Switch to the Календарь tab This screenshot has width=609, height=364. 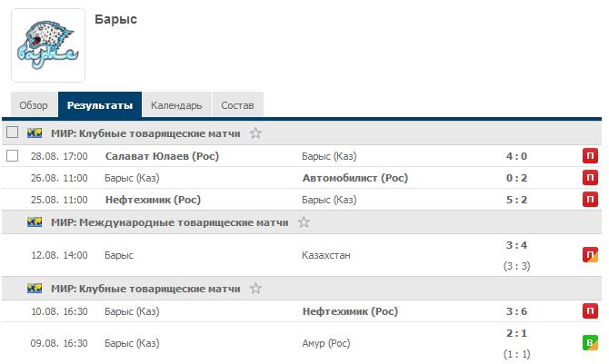click(176, 105)
